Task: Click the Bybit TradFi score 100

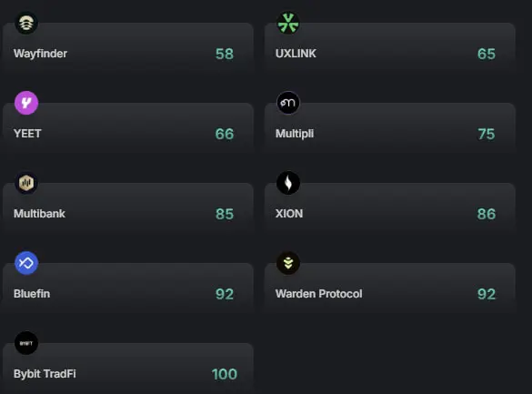Action: click(x=225, y=374)
